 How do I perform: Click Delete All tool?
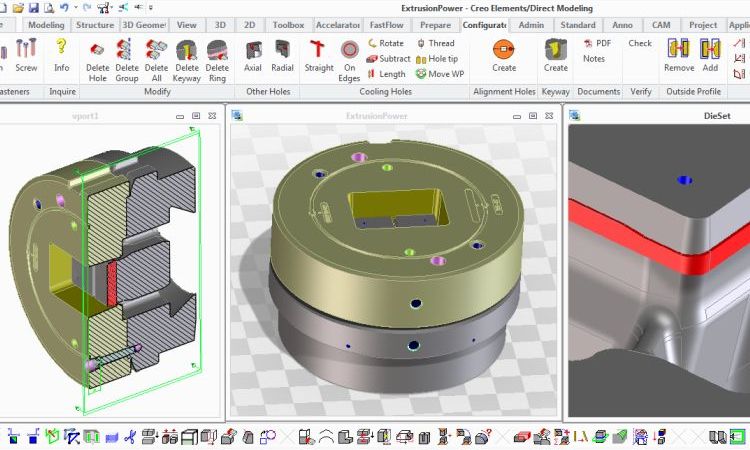tap(156, 61)
